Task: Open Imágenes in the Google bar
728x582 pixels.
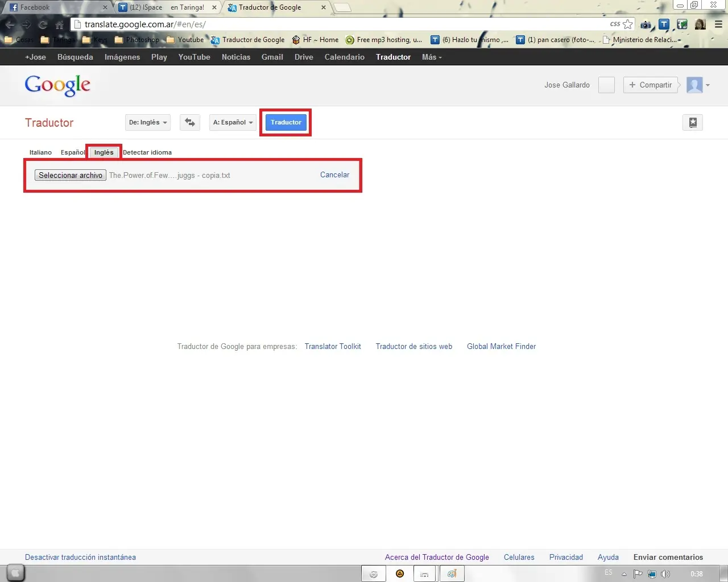Action: [x=122, y=57]
